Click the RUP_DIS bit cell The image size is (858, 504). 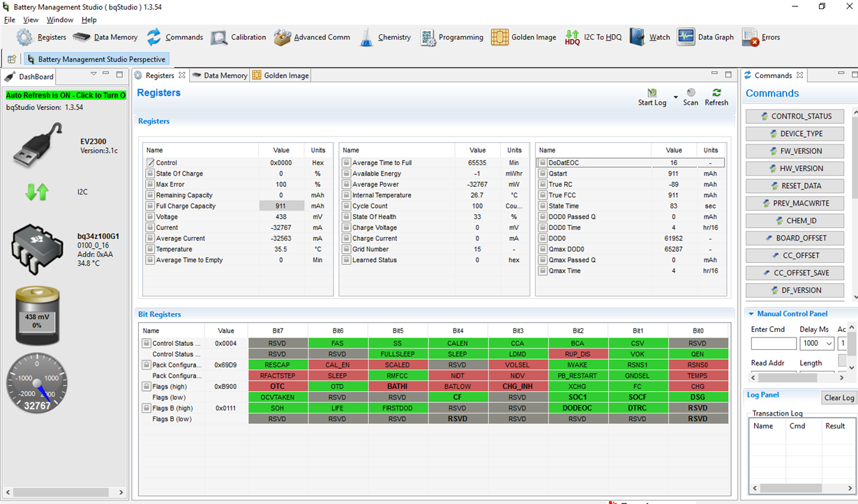coord(578,354)
